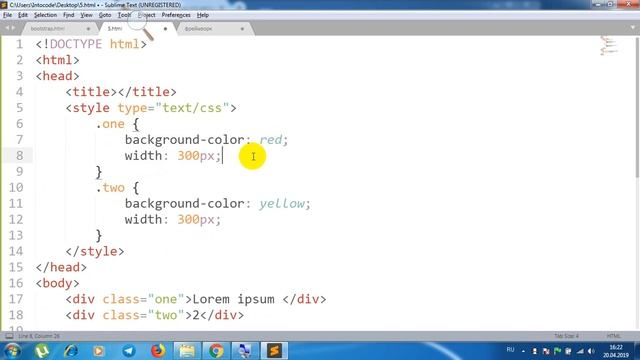Place cursor in the title tag line
Viewport: 640px width, 360px height.
121,92
